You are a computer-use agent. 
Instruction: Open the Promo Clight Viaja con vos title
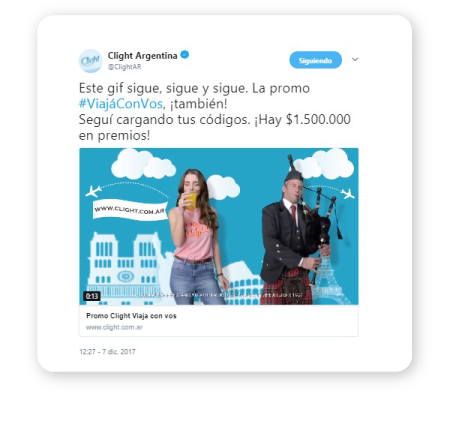pyautogui.click(x=131, y=316)
